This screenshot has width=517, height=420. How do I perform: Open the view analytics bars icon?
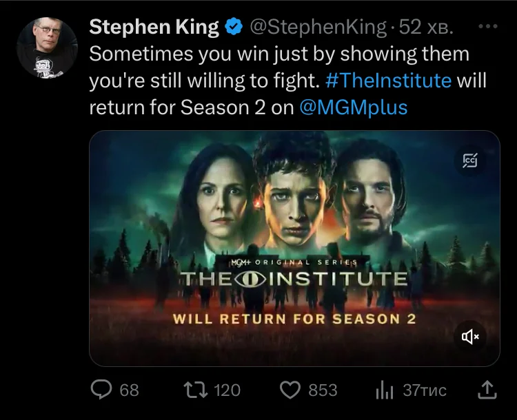385,390
